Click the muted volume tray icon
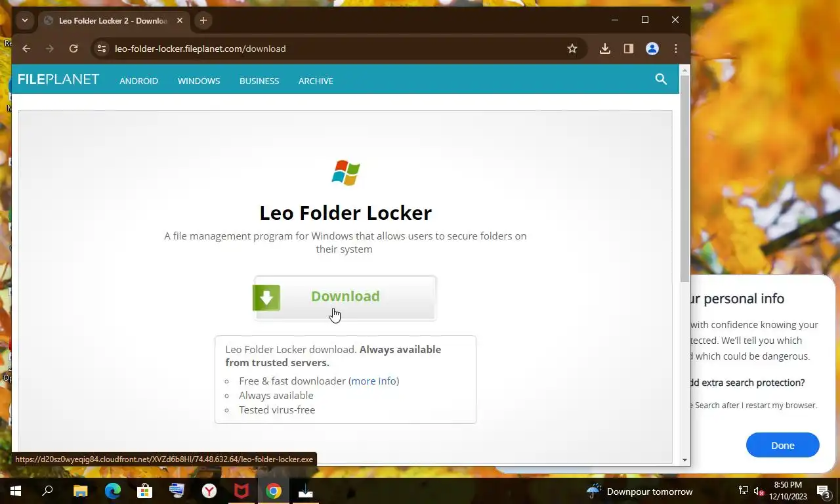Image resolution: width=840 pixels, height=504 pixels. [759, 491]
